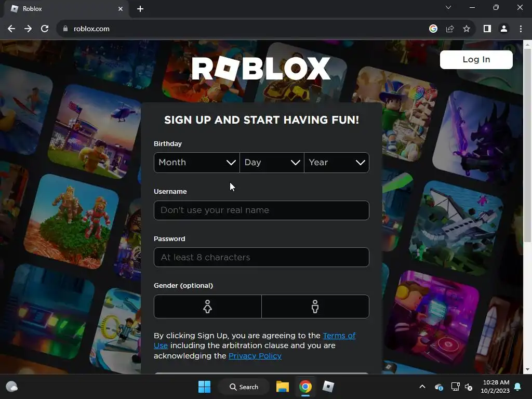The height and width of the screenshot is (399, 532).
Task: Toggle the browser side panel
Action: tap(487, 29)
